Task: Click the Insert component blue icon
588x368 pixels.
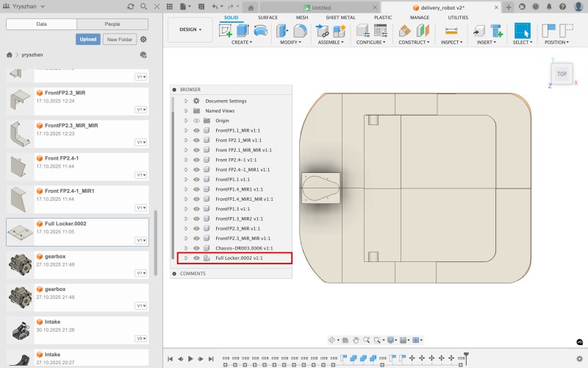Action: click(x=497, y=30)
